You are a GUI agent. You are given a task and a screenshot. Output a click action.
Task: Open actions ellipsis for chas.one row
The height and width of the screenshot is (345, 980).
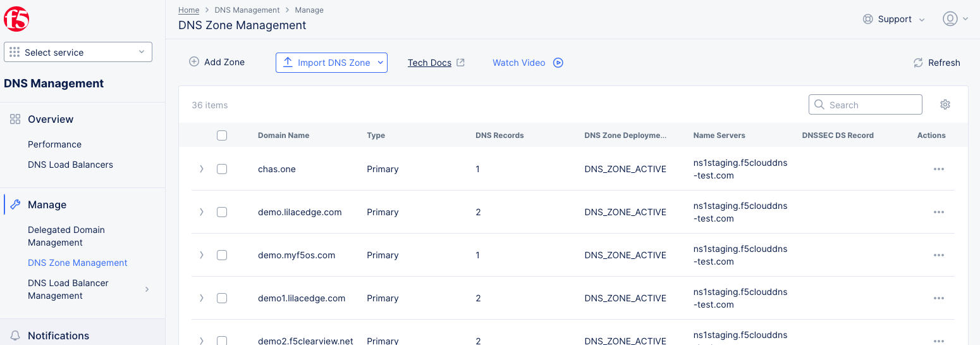(x=938, y=169)
